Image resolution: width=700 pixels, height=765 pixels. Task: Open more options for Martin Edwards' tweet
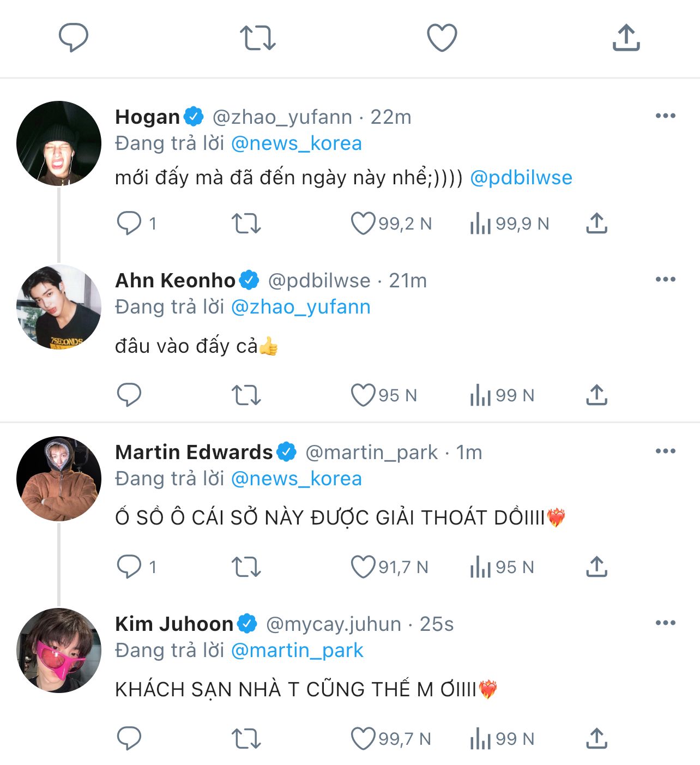(x=665, y=451)
